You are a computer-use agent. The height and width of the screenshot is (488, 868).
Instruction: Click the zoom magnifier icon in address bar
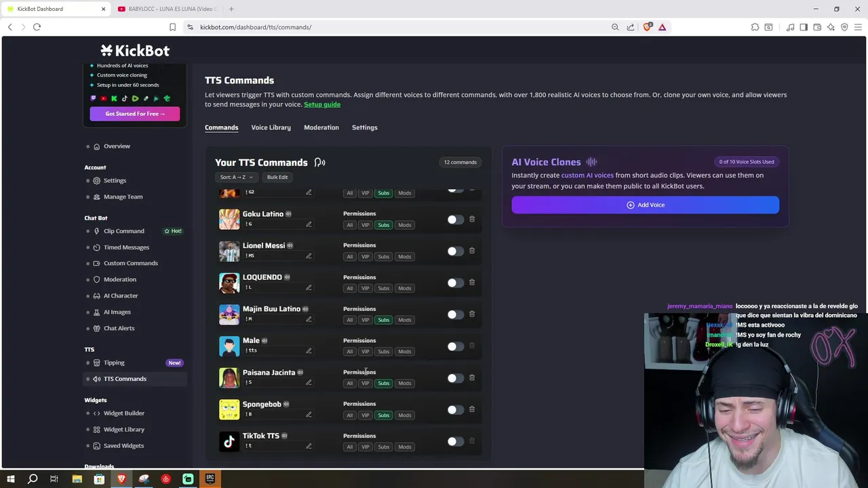(x=615, y=27)
